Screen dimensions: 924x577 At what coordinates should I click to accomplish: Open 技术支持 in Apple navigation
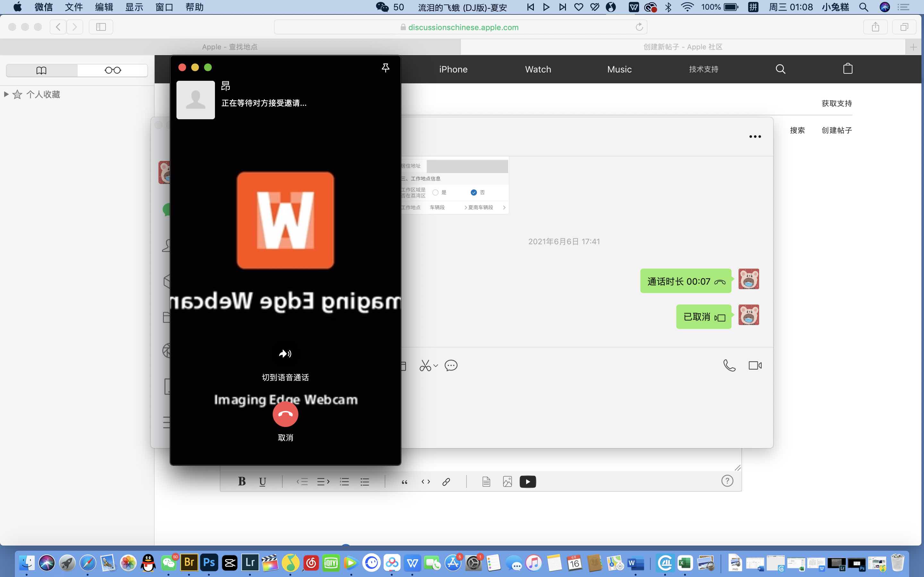703,69
